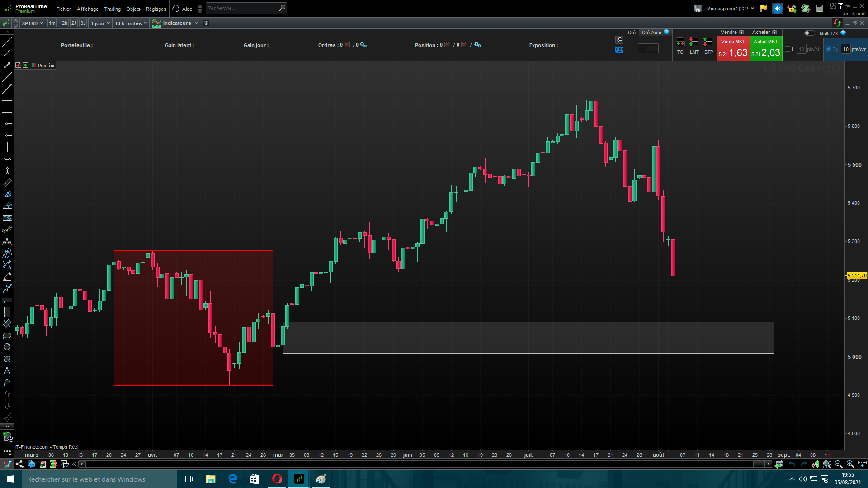The image size is (868, 488).
Task: Click the chart share icon
Action: coord(19,464)
